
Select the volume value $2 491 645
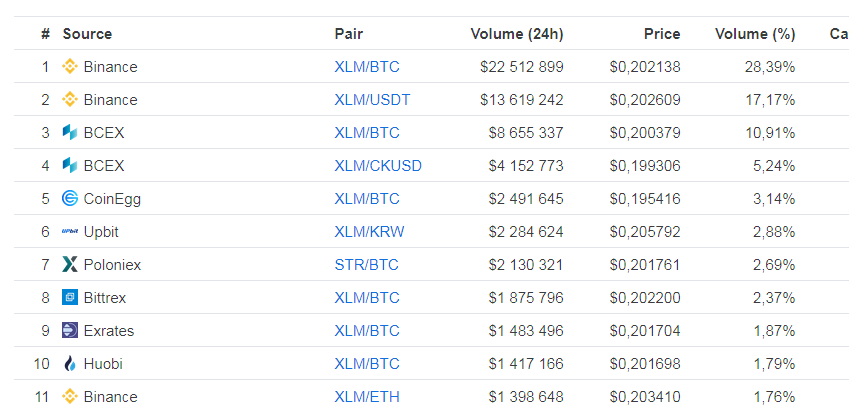[x=526, y=199]
